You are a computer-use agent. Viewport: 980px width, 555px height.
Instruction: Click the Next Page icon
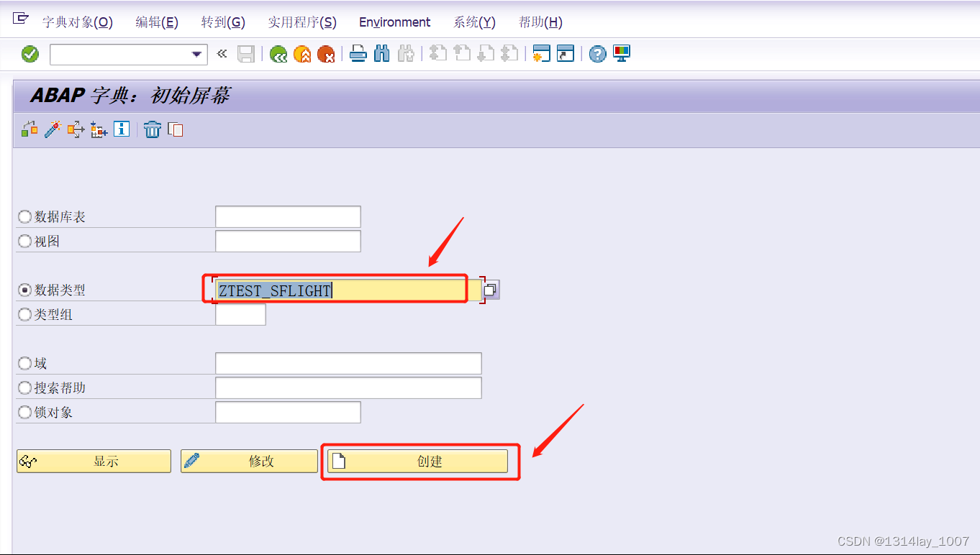coord(486,54)
